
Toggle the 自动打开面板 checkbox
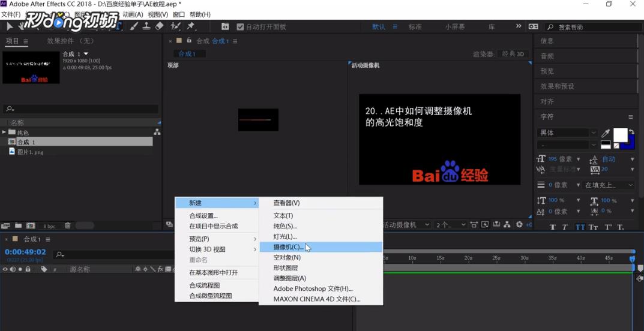[x=240, y=26]
